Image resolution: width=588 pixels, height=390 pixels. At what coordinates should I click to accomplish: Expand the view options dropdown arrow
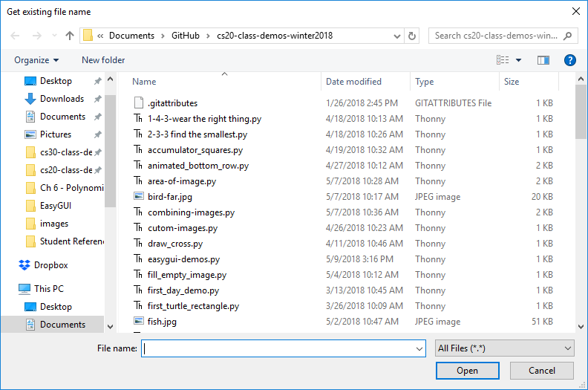pyautogui.click(x=518, y=60)
